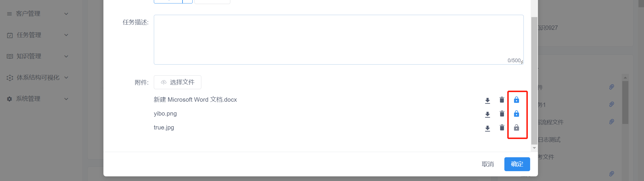
Task: Click into the 任务描述 text area
Action: (339, 40)
